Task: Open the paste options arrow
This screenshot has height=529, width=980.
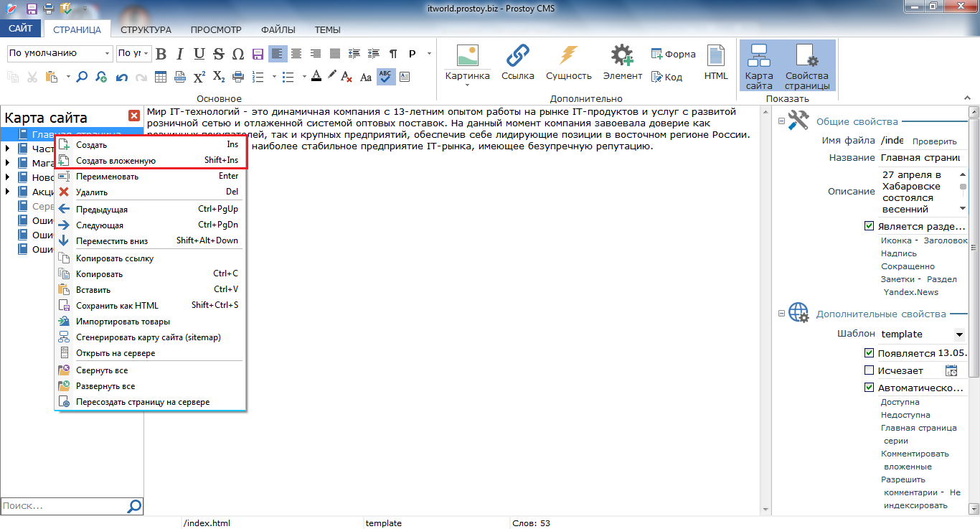Action: coord(68,77)
